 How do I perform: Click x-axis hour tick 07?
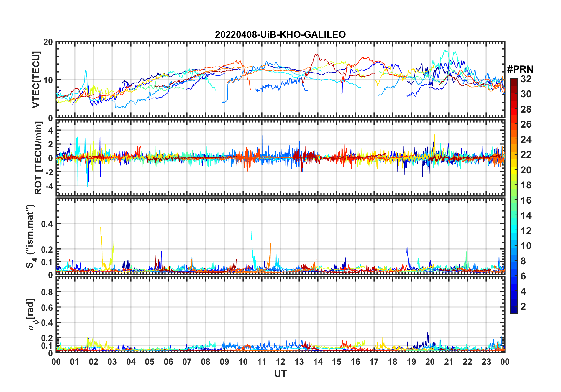pyautogui.click(x=187, y=362)
